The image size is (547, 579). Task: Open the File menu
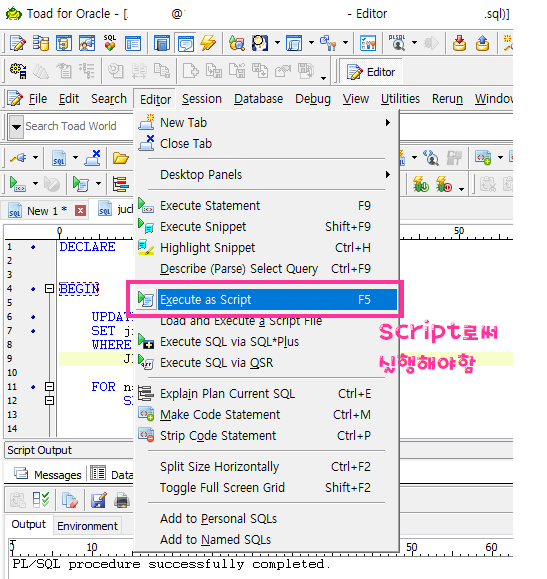38,99
